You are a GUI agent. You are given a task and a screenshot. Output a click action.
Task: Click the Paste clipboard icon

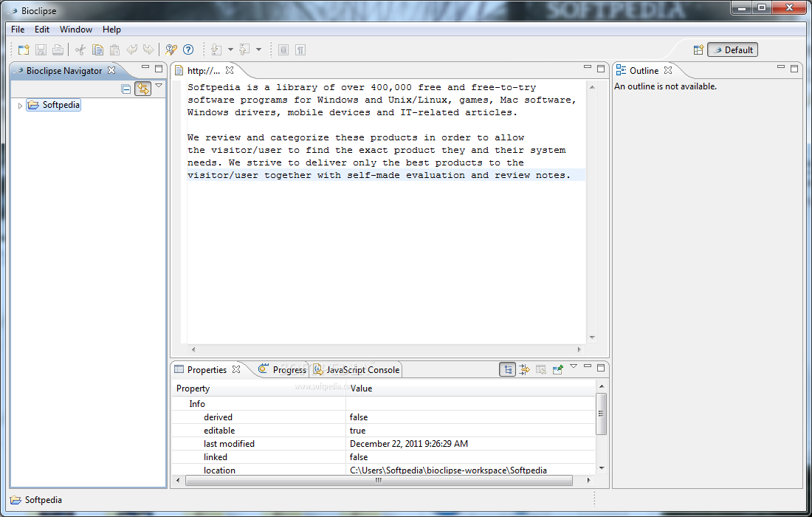114,49
